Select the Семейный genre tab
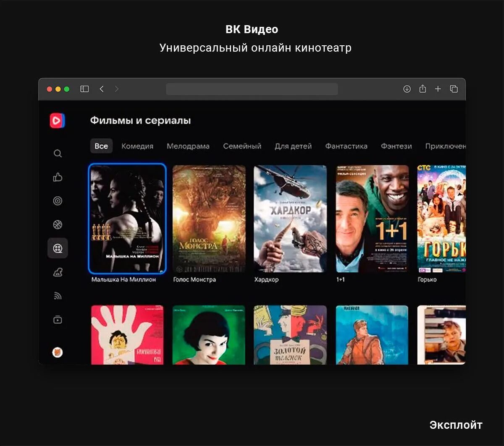 pyautogui.click(x=242, y=146)
